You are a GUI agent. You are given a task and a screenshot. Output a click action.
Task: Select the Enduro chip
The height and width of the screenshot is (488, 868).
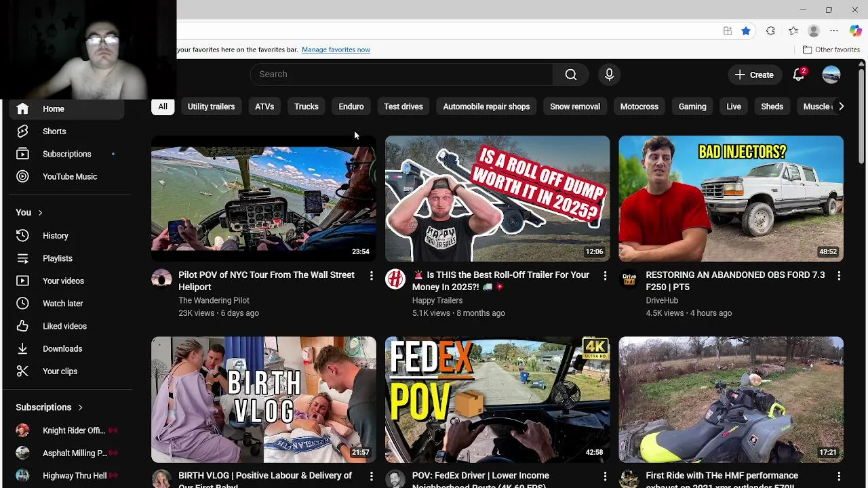pyautogui.click(x=351, y=106)
